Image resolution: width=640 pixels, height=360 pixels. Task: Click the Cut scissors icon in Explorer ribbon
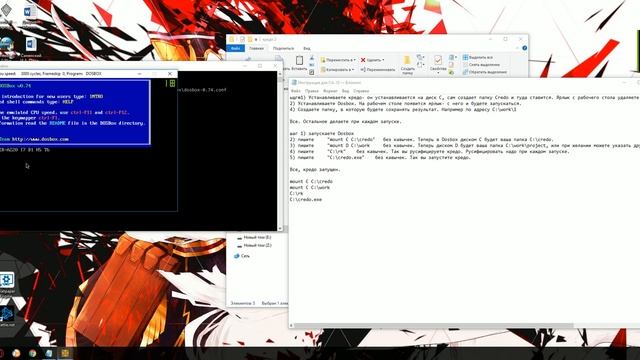pos(312,58)
